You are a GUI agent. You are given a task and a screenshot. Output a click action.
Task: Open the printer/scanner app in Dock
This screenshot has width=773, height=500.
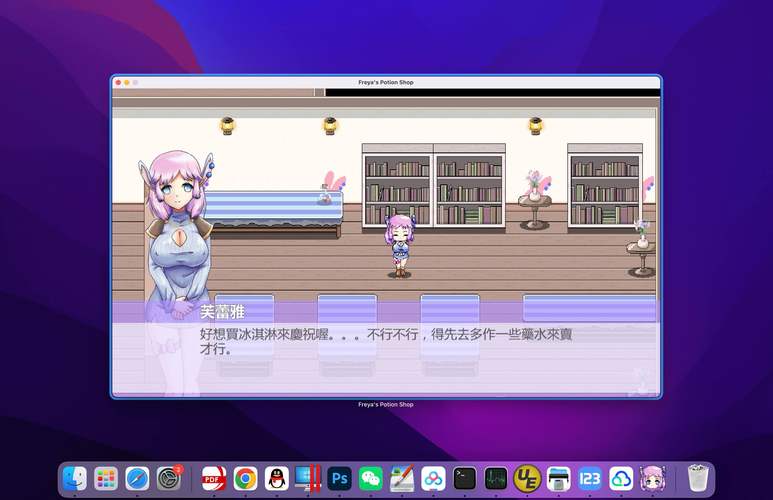point(559,478)
